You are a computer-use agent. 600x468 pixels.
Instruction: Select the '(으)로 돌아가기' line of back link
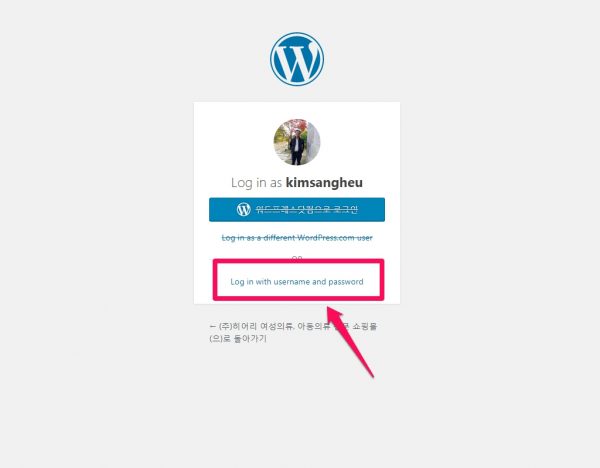(x=238, y=338)
